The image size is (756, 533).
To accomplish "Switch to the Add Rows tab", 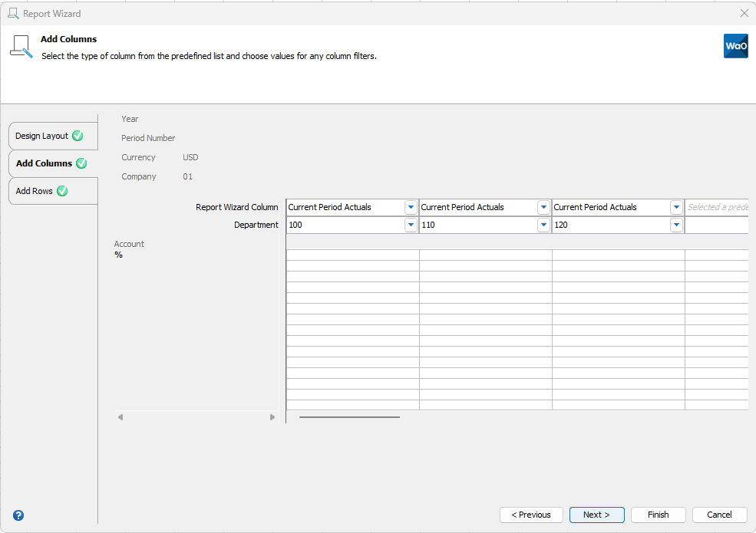I will pos(35,191).
